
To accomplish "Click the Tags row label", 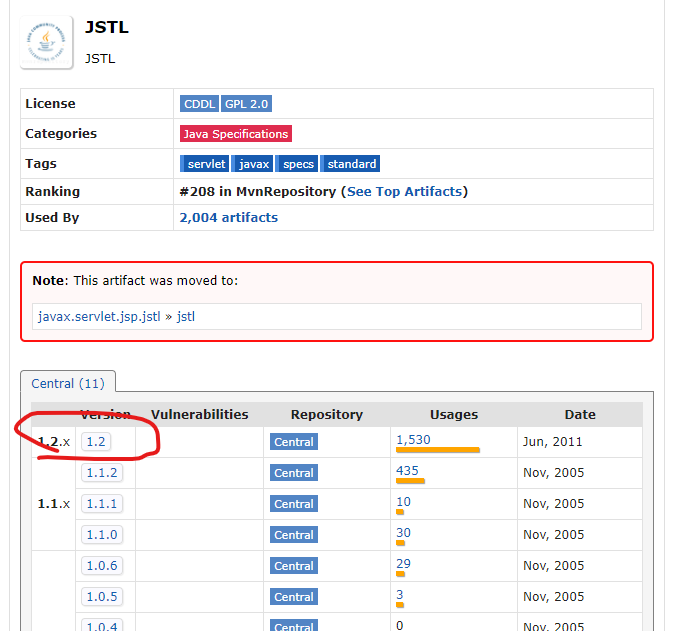I will tap(41, 164).
